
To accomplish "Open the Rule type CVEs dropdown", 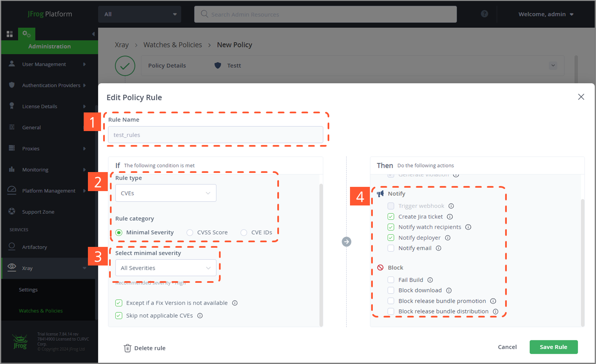I will tap(166, 193).
